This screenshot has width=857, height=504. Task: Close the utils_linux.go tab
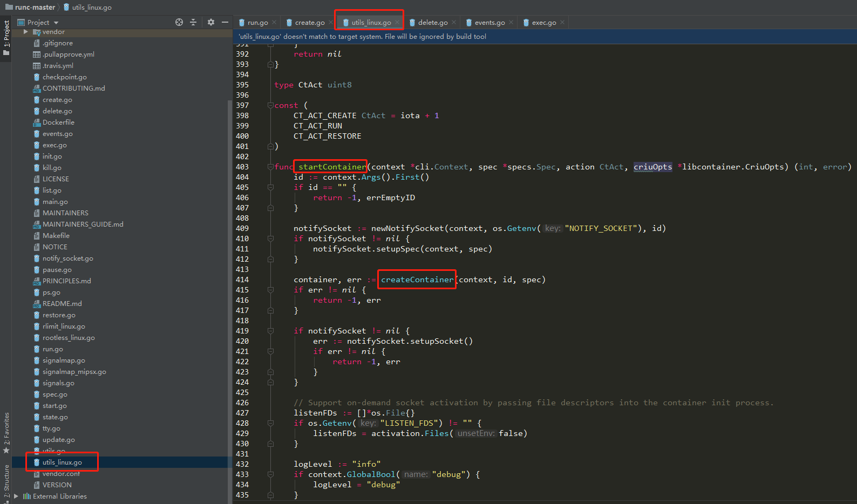click(397, 22)
